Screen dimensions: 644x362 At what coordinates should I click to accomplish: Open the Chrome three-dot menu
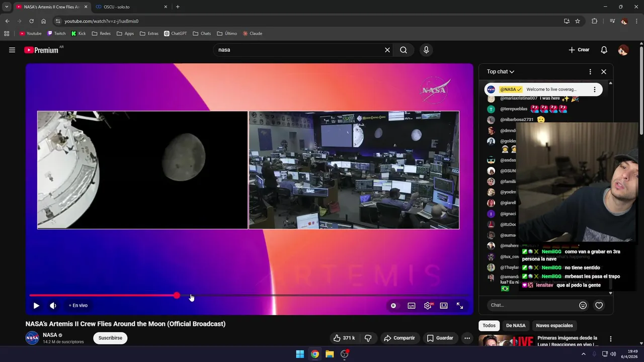637,21
